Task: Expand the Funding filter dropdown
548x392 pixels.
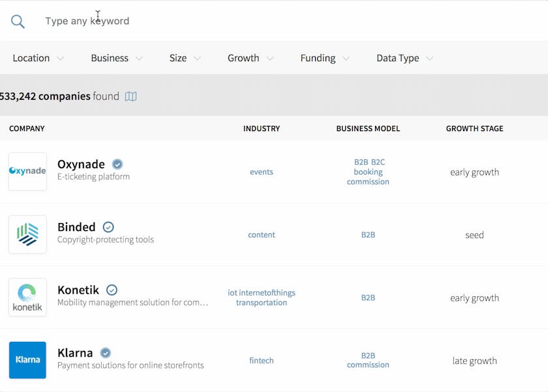Action: pos(325,58)
